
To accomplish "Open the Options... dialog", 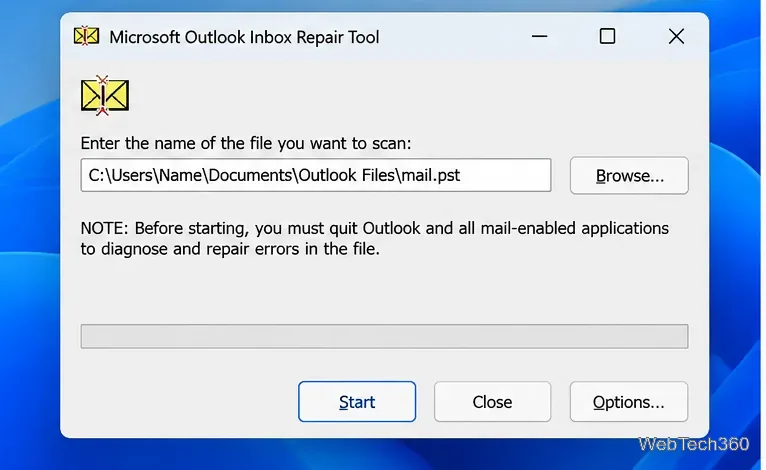I will point(629,402).
